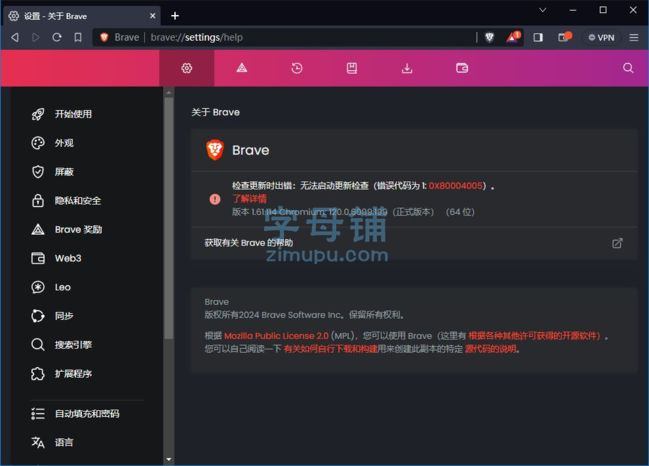Viewport: 649px width, 466px height.
Task: Open 外观 appearance settings
Action: [x=53, y=143]
